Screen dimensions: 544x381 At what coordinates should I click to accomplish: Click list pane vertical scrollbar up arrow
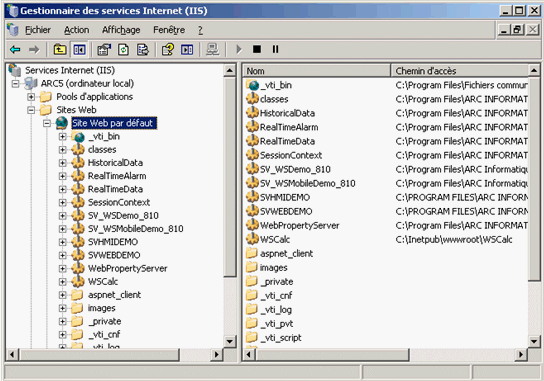[534, 71]
